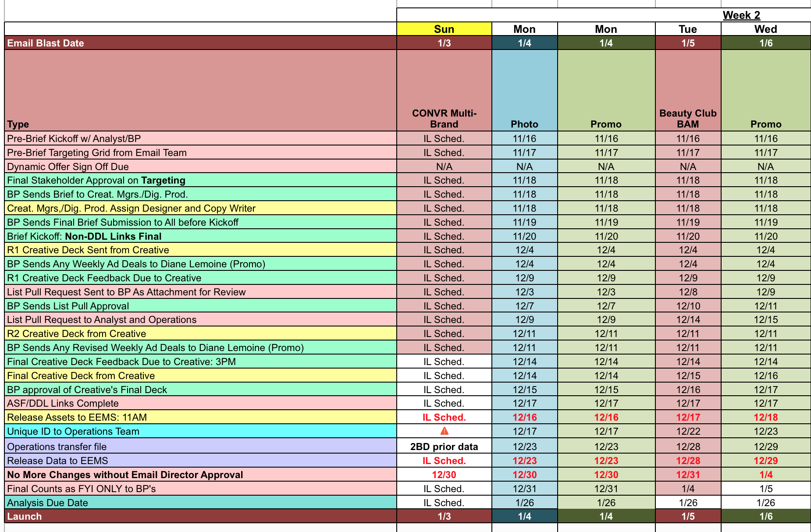The image size is (811, 532).
Task: Click 'Pre-Brief Kickoff w/ Analyst/BP' row label
Action: (x=200, y=138)
